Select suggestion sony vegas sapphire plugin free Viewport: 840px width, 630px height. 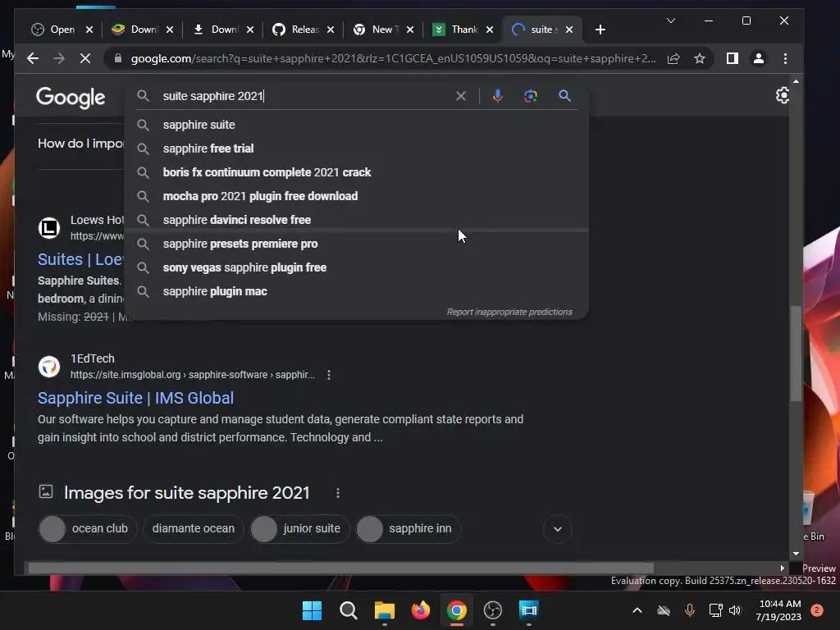click(356, 267)
